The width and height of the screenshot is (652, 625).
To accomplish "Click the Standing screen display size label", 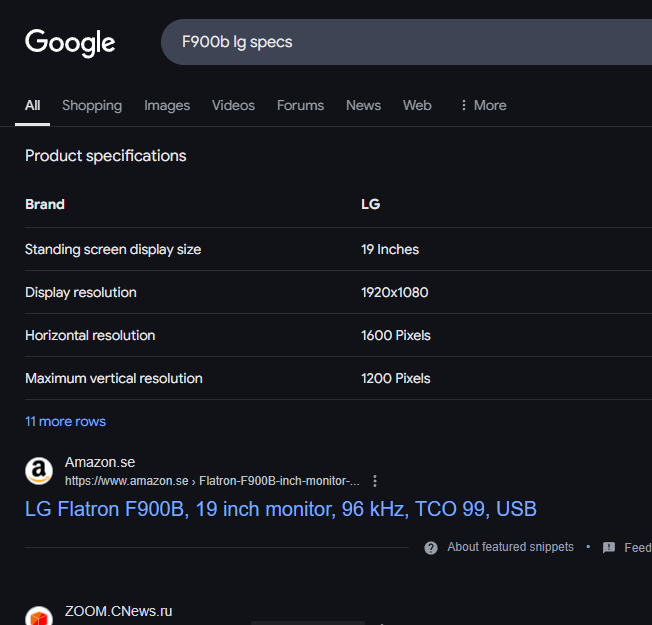I will click(113, 250).
